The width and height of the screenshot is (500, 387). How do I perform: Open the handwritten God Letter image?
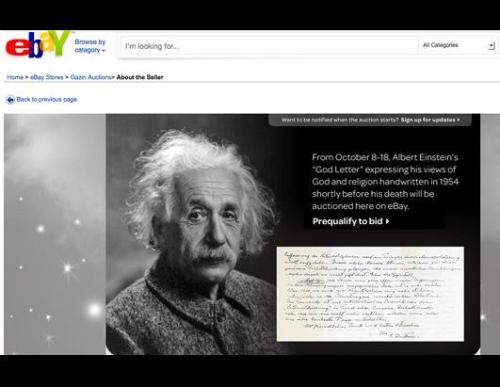[370, 294]
